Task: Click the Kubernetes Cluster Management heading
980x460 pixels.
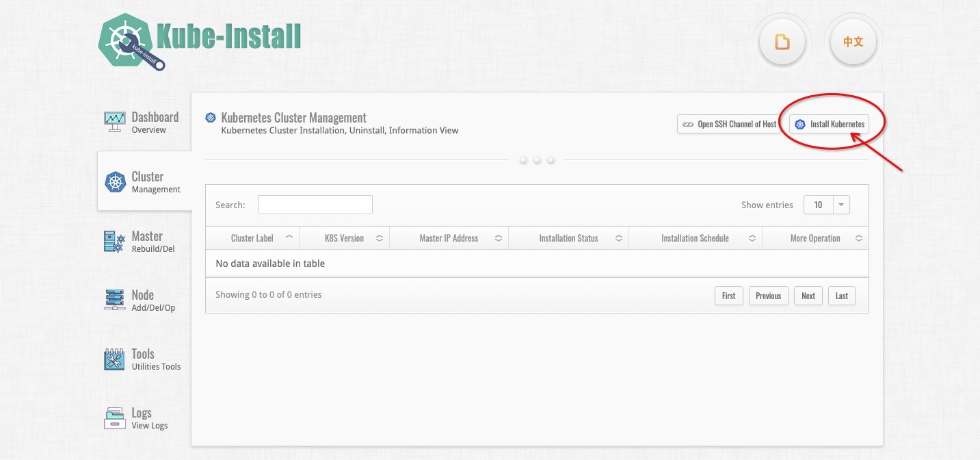Action: point(294,118)
